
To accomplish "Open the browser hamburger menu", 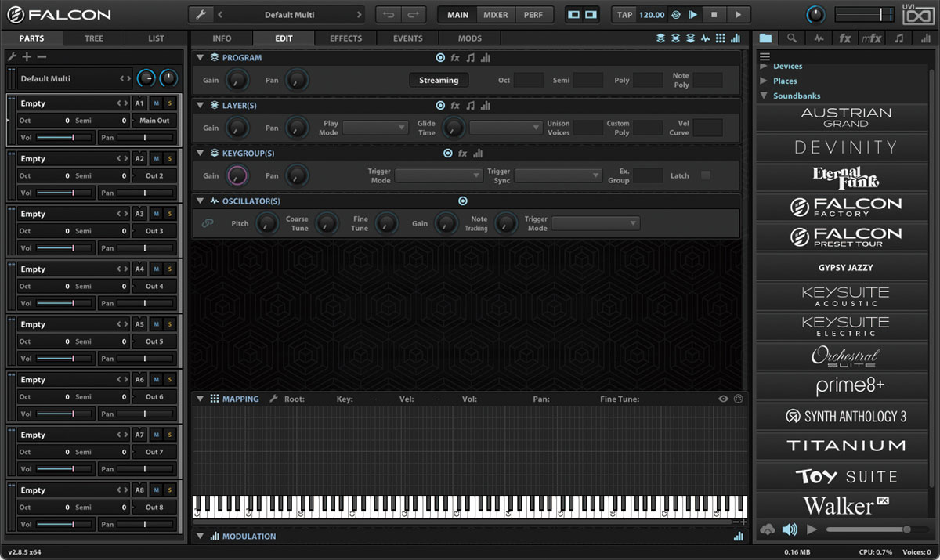I will coord(765,56).
